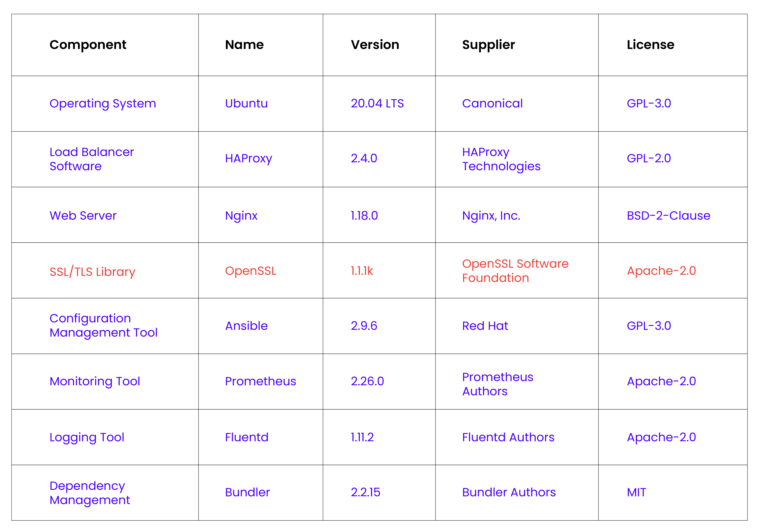Select the OpenSSL Software Foundation cell
The width and height of the screenshot is (759, 532).
coord(515,271)
